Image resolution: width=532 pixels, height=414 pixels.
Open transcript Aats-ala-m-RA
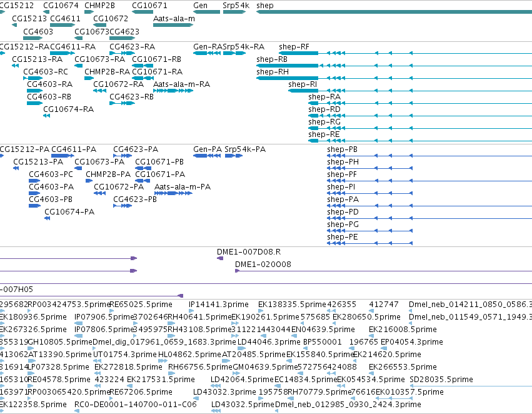(x=181, y=84)
